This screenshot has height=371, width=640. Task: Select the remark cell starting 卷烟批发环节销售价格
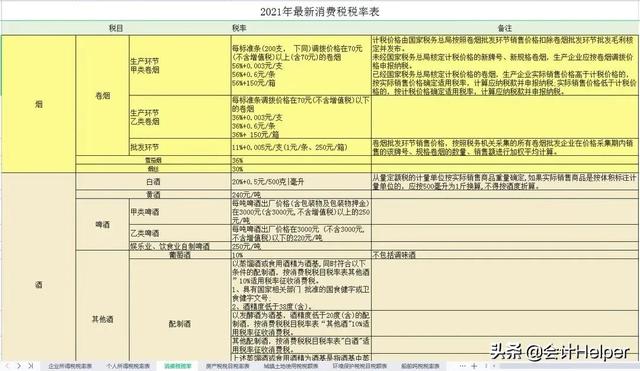point(504,147)
